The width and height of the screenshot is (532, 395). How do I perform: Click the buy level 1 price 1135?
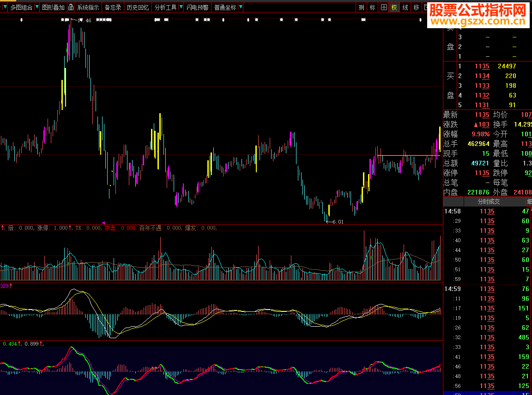coord(482,66)
